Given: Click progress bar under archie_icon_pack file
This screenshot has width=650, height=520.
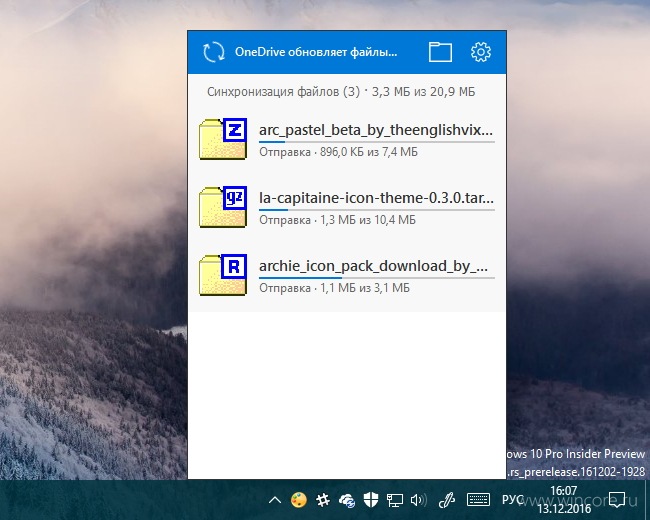Looking at the screenshot, I should click(x=377, y=278).
